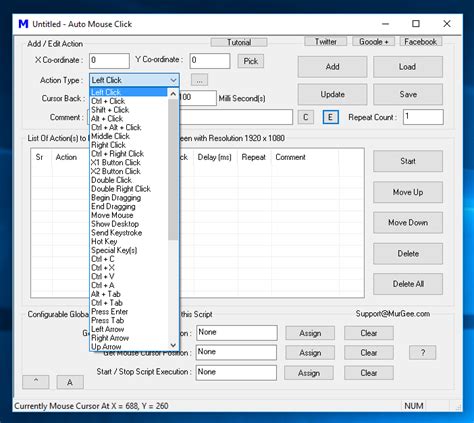This screenshot has width=474, height=423.
Task: Click the X Co-ordinate input field
Action: tap(109, 61)
